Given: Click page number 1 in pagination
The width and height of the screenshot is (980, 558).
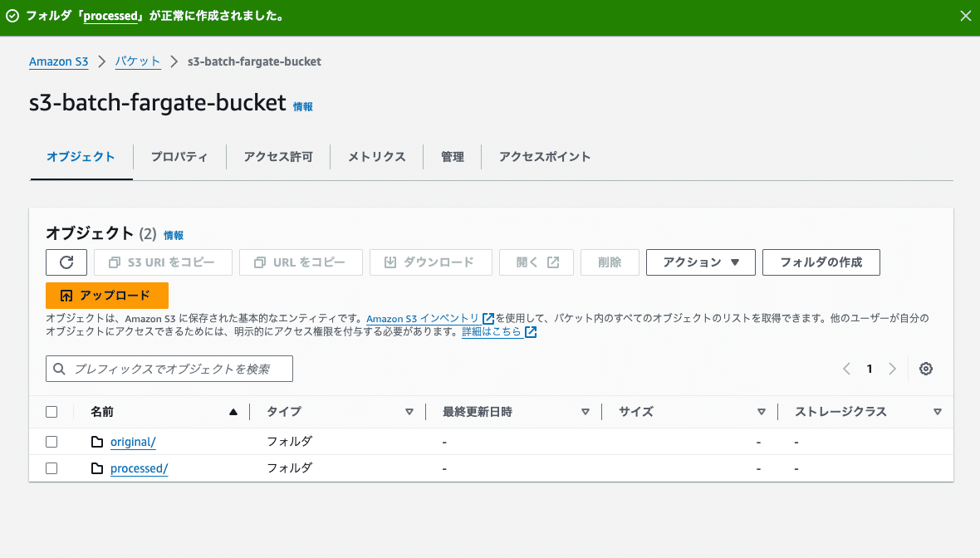Looking at the screenshot, I should (x=870, y=369).
